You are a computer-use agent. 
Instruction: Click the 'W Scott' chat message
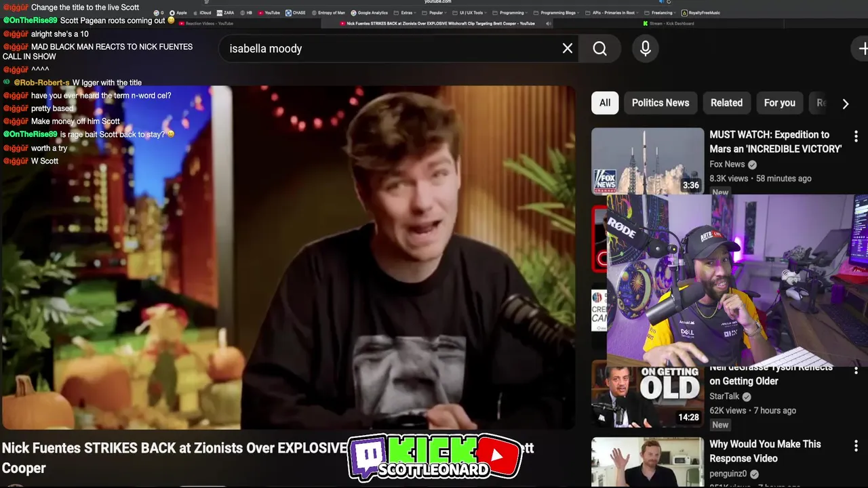31,161
